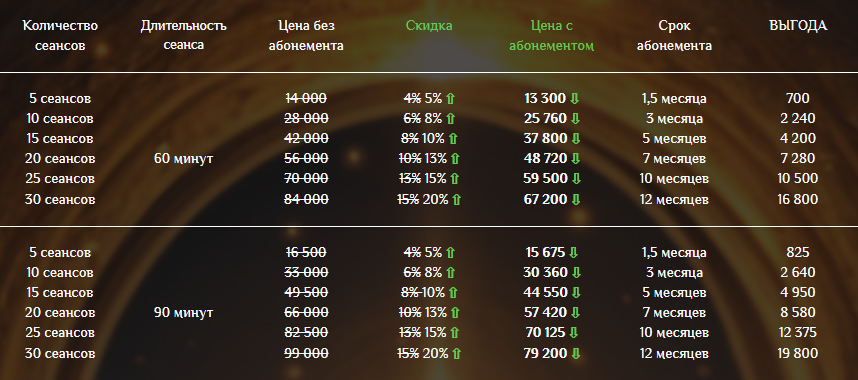Click up arrow beside 90-minute 13% discount

pyautogui.click(x=455, y=313)
